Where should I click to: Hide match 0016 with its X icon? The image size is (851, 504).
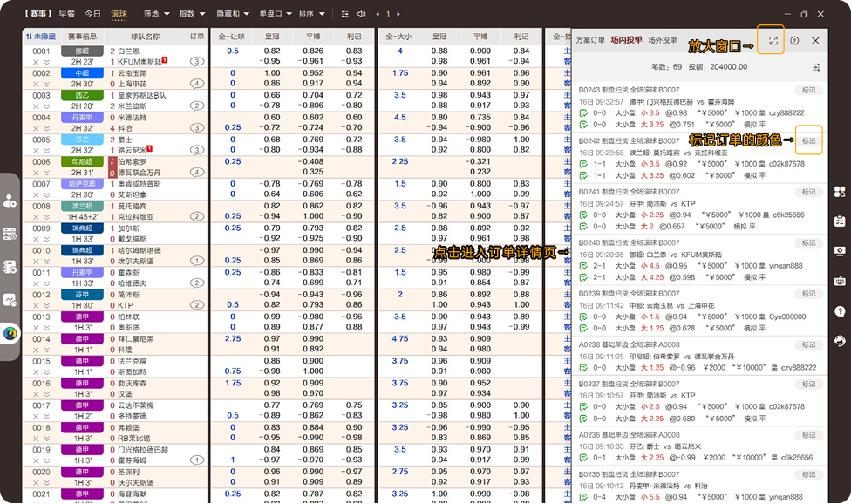coord(36,394)
